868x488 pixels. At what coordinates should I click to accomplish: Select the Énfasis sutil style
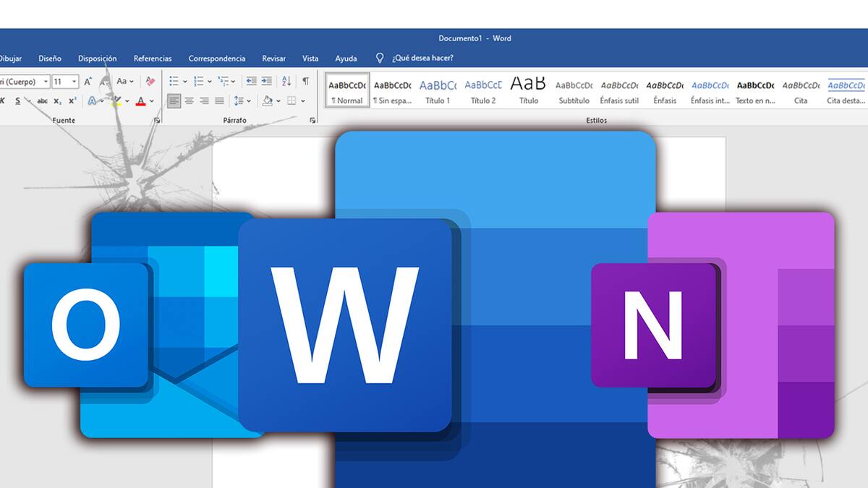coord(619,90)
